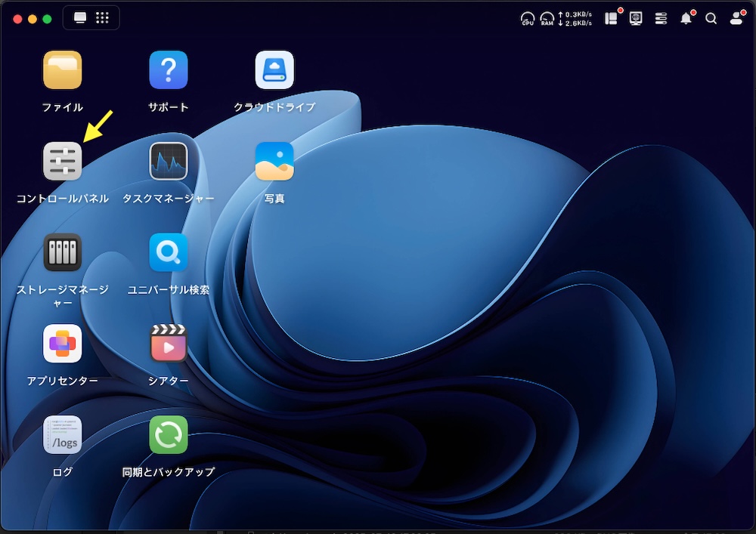This screenshot has width=756, height=534.
Task: Close the window with red button
Action: [x=17, y=19]
